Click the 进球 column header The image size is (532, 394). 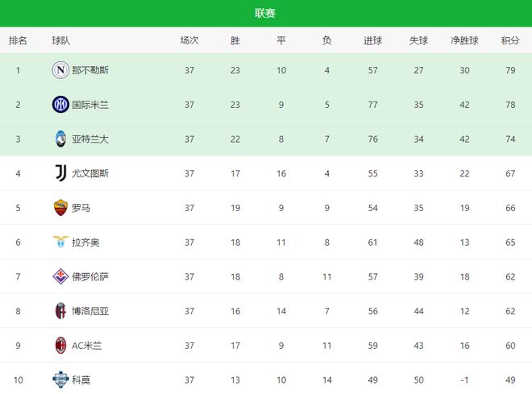(x=372, y=40)
